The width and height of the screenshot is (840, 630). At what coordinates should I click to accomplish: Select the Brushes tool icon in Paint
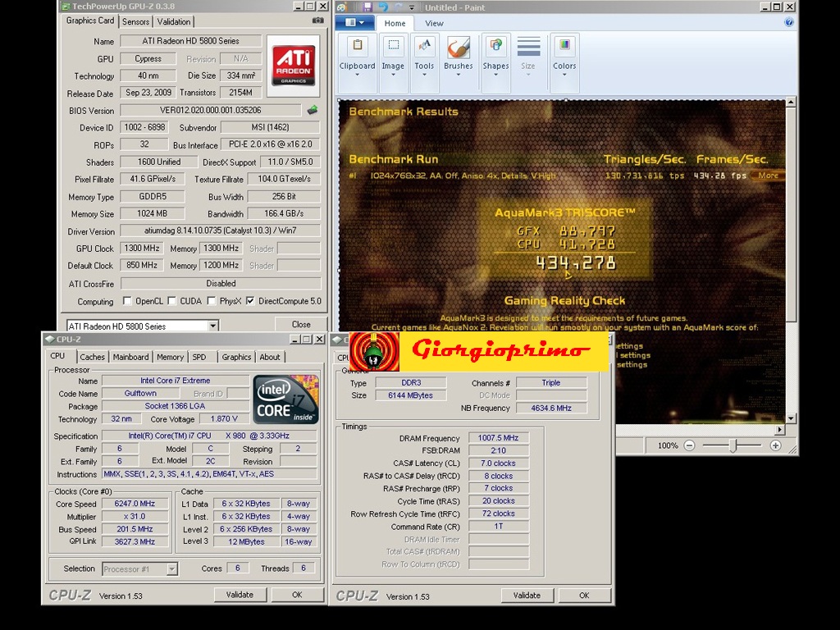point(458,48)
